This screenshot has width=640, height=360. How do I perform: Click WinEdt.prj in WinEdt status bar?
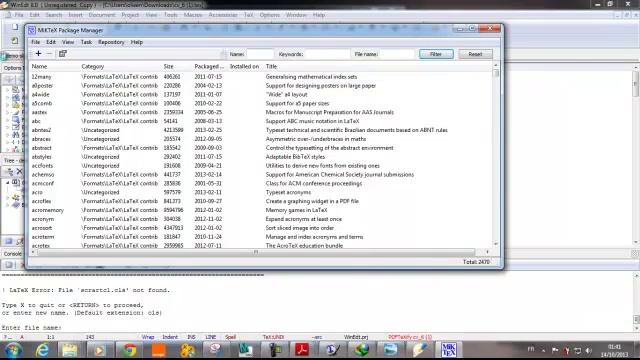click(356, 337)
